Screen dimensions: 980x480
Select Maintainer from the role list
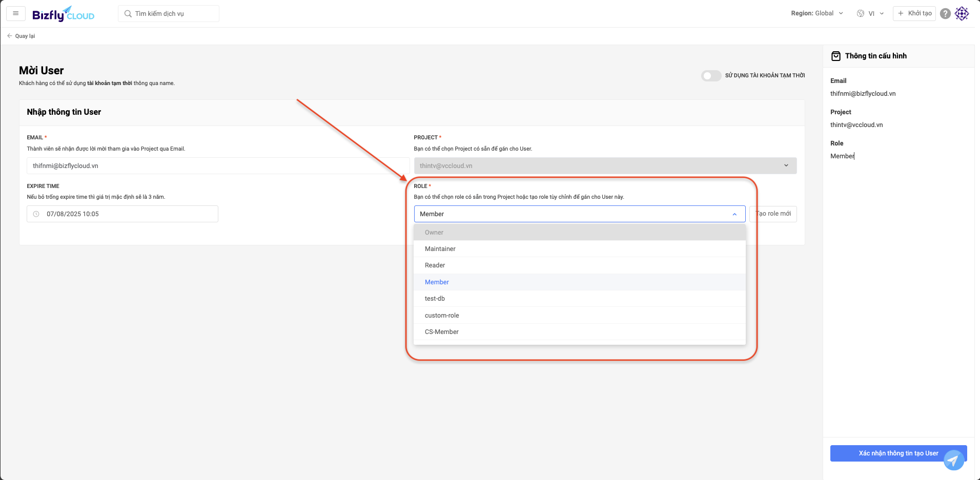tap(440, 249)
